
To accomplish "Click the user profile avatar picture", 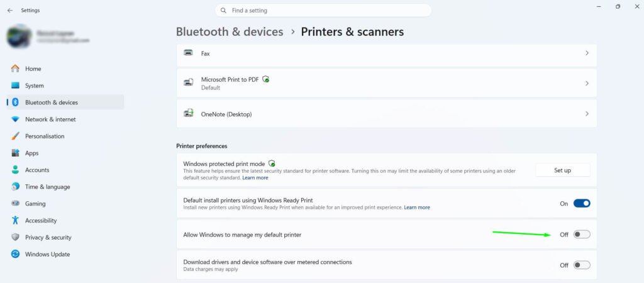I will [x=19, y=36].
